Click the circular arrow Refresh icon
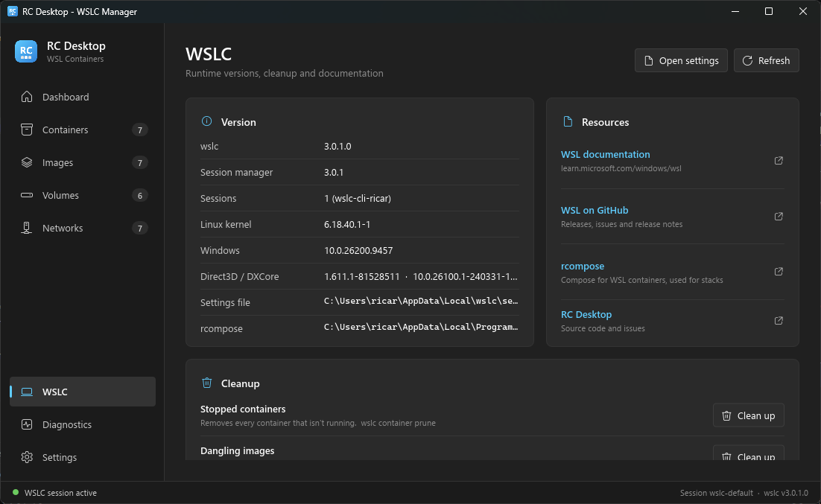Screen dimensions: 821x504 pyautogui.click(x=747, y=61)
